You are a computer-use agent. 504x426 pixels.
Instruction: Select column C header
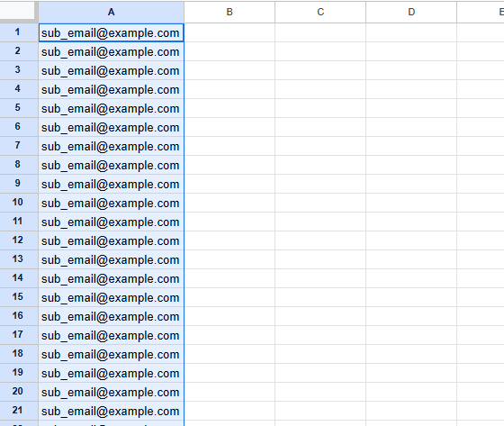coord(320,13)
